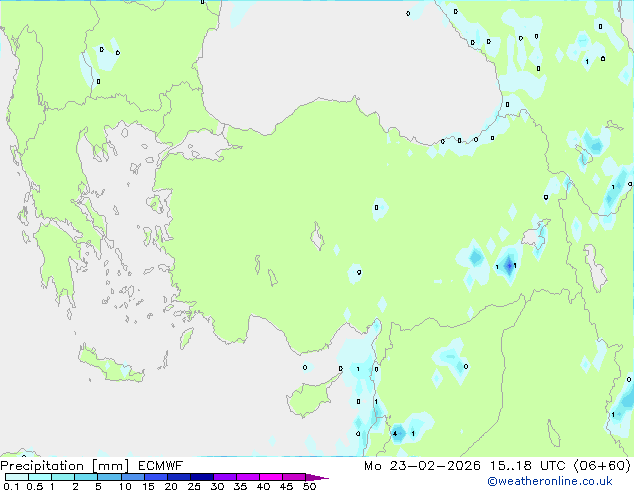This screenshot has height=490, width=634.
Task: Click the '15..18 UTC' time text
Action: pyautogui.click(x=527, y=466)
